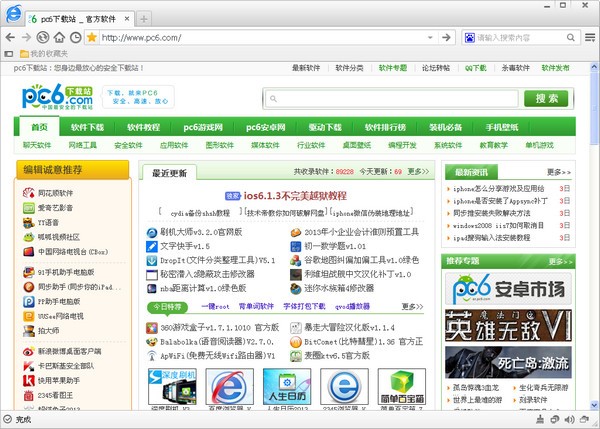Open pc6安卓网 navigation item
This screenshot has width=600, height=429.
click(x=266, y=127)
